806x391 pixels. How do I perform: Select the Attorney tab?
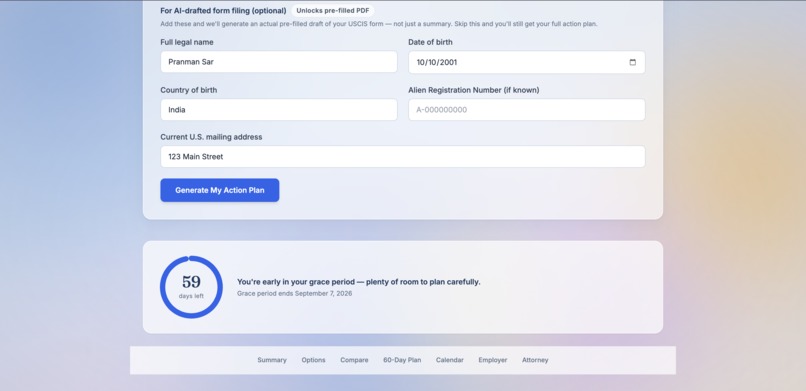535,360
